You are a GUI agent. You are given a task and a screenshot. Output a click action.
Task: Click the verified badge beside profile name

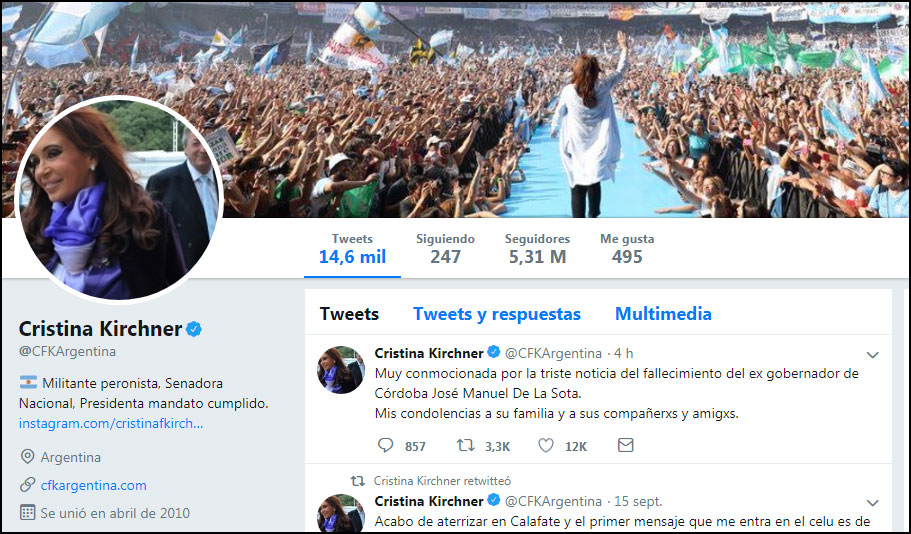click(194, 329)
